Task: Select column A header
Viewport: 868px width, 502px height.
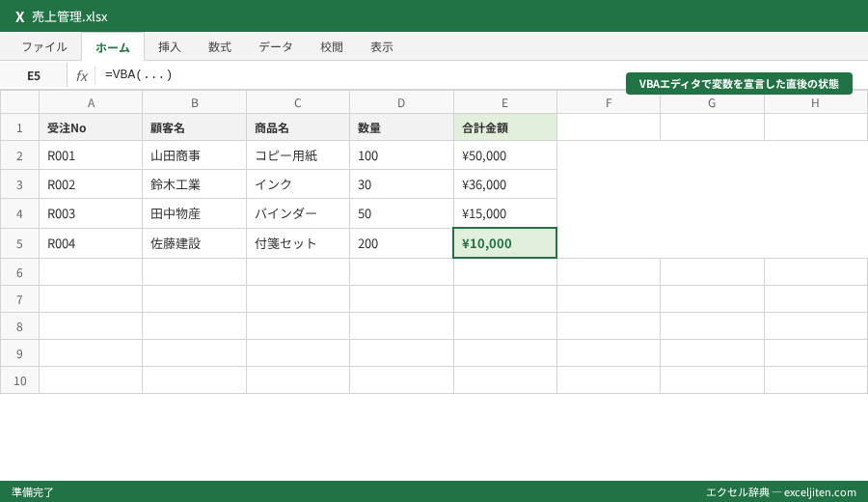Action: [91, 102]
